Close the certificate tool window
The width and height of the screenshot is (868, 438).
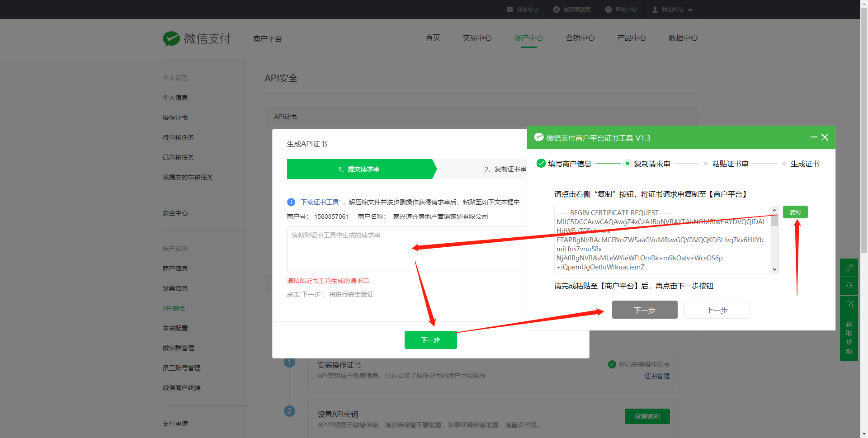tap(825, 137)
